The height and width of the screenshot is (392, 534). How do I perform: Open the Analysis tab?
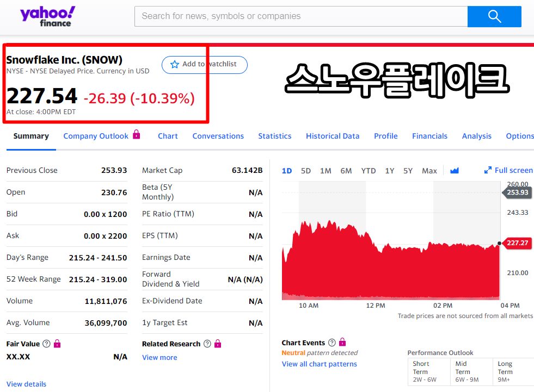(x=476, y=136)
